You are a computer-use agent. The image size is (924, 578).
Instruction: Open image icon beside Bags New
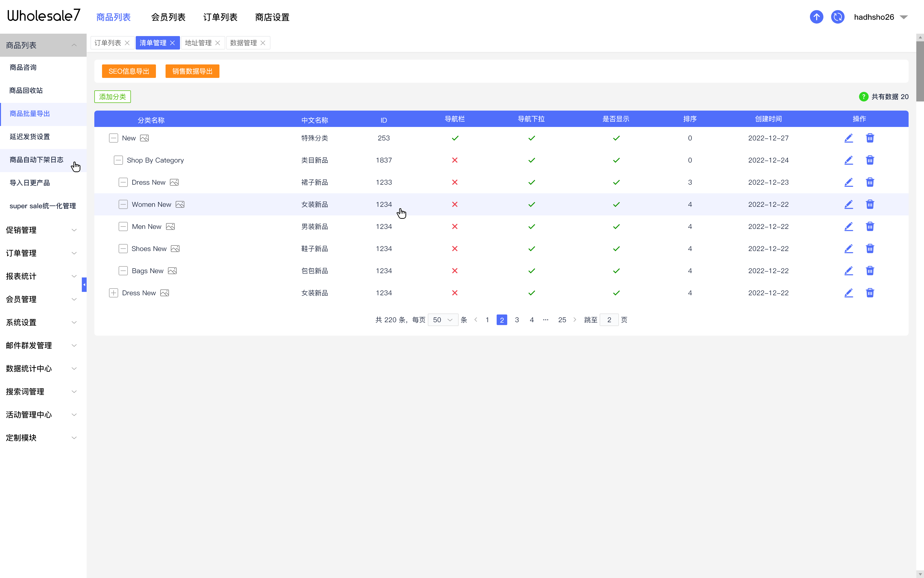click(172, 271)
